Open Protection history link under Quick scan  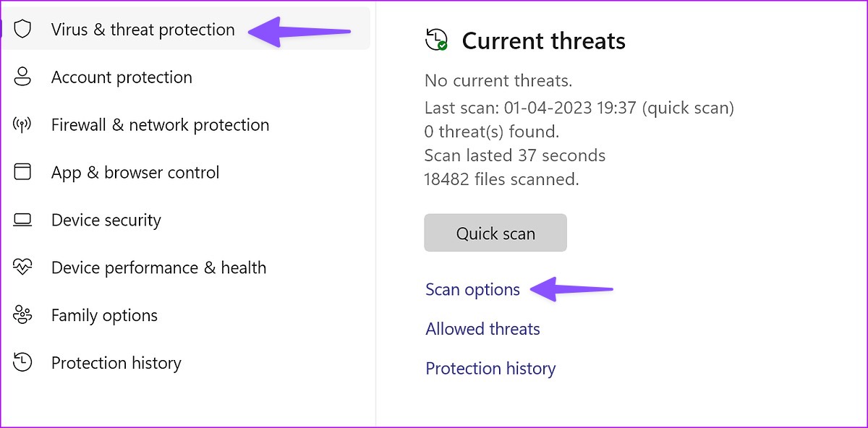pos(490,369)
